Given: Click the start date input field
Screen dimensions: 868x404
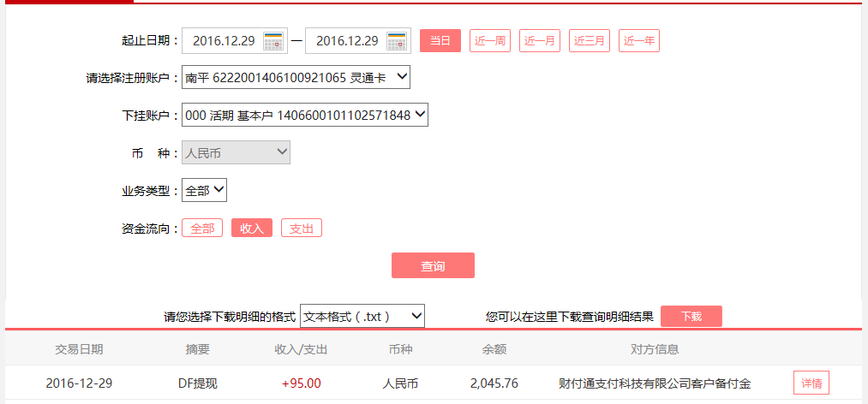Looking at the screenshot, I should pyautogui.click(x=223, y=41).
